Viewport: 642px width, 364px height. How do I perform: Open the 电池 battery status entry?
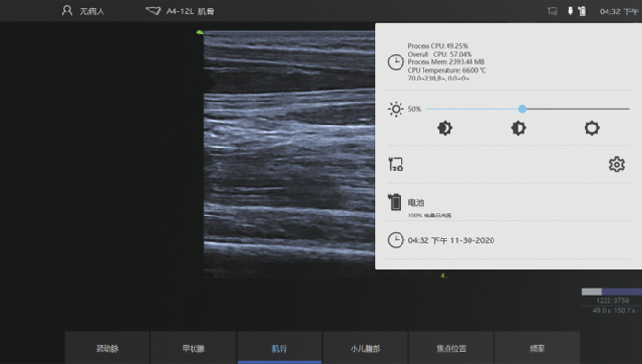tap(509, 202)
